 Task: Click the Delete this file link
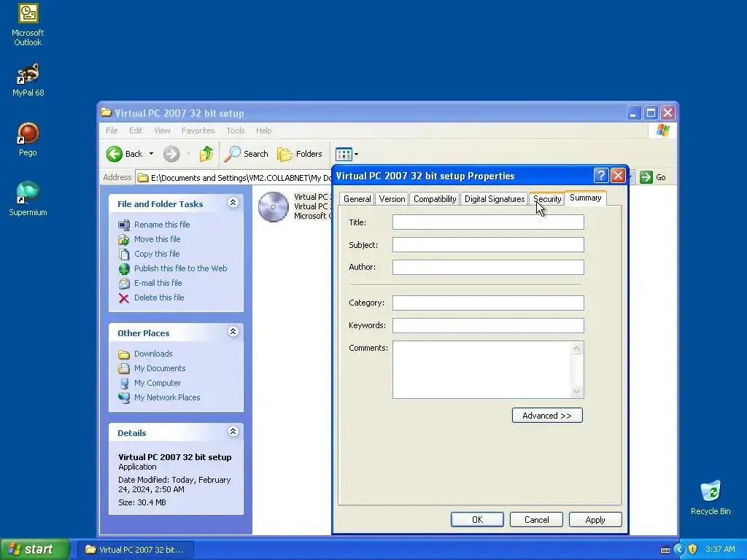click(159, 297)
